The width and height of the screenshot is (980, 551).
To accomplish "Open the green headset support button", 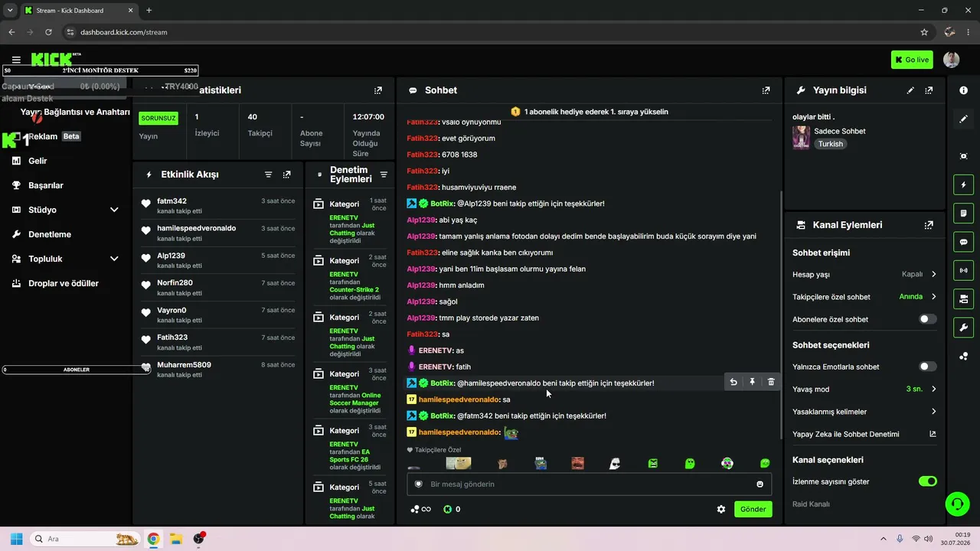I will [x=957, y=504].
